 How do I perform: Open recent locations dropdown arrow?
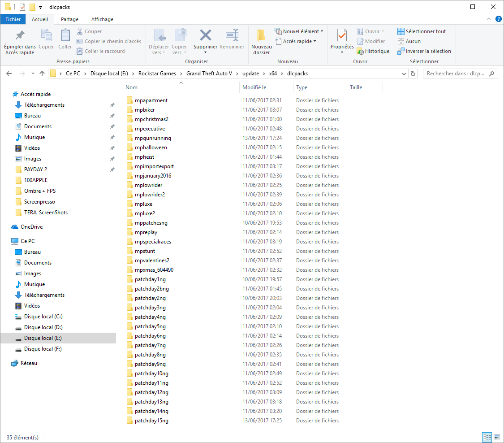[x=33, y=74]
